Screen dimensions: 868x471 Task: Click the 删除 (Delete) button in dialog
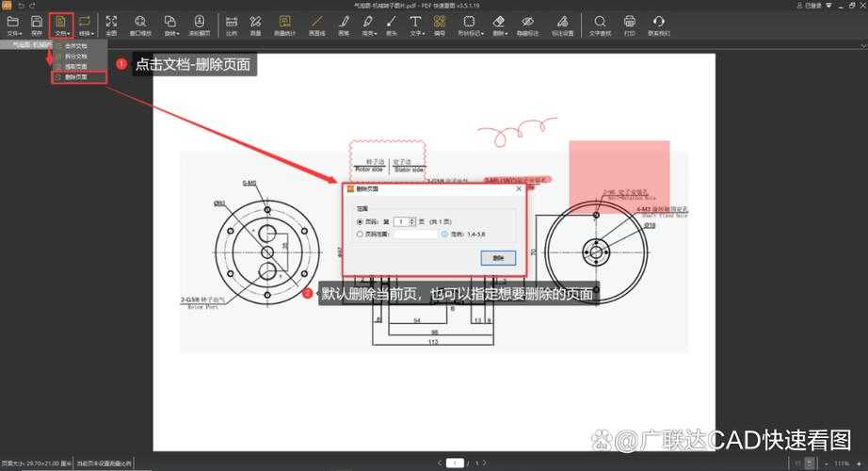[x=498, y=257]
